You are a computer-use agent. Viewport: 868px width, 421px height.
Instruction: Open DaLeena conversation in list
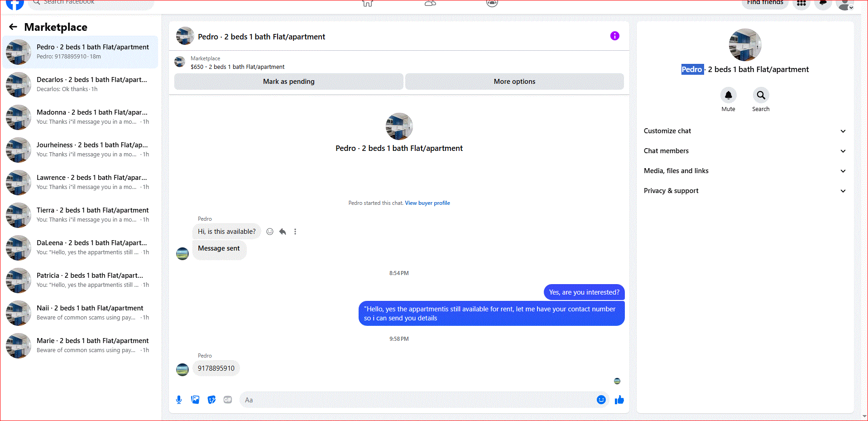(x=81, y=247)
